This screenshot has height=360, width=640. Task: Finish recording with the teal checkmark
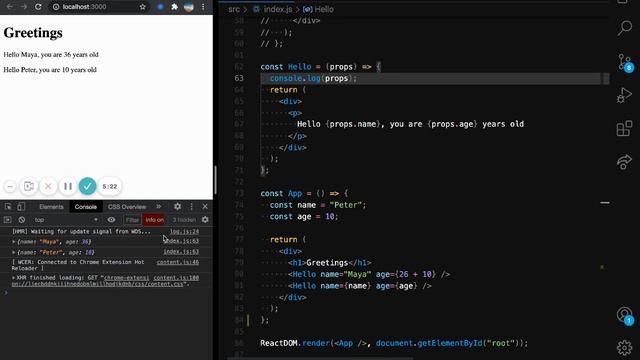[87, 187]
